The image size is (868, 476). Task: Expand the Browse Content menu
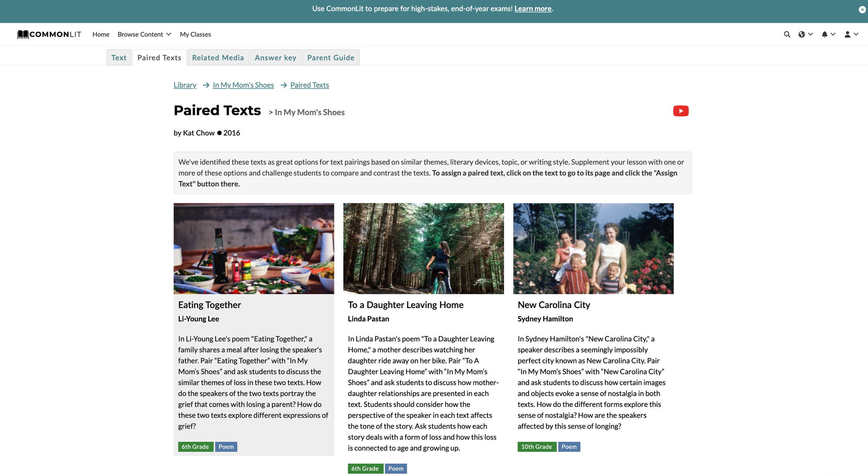click(145, 34)
